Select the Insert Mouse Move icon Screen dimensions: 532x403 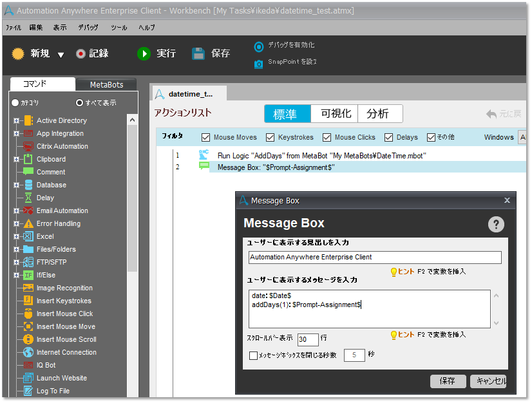28,326
